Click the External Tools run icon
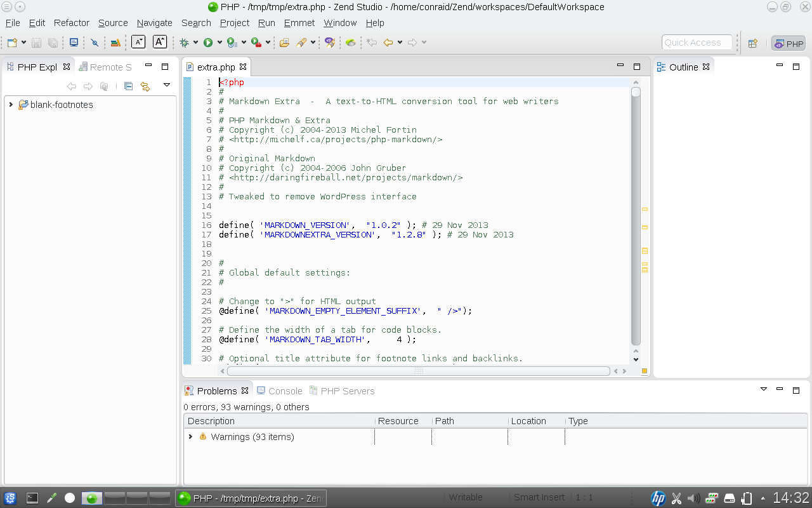Viewport: 812px width, 508px height. pyautogui.click(x=256, y=43)
